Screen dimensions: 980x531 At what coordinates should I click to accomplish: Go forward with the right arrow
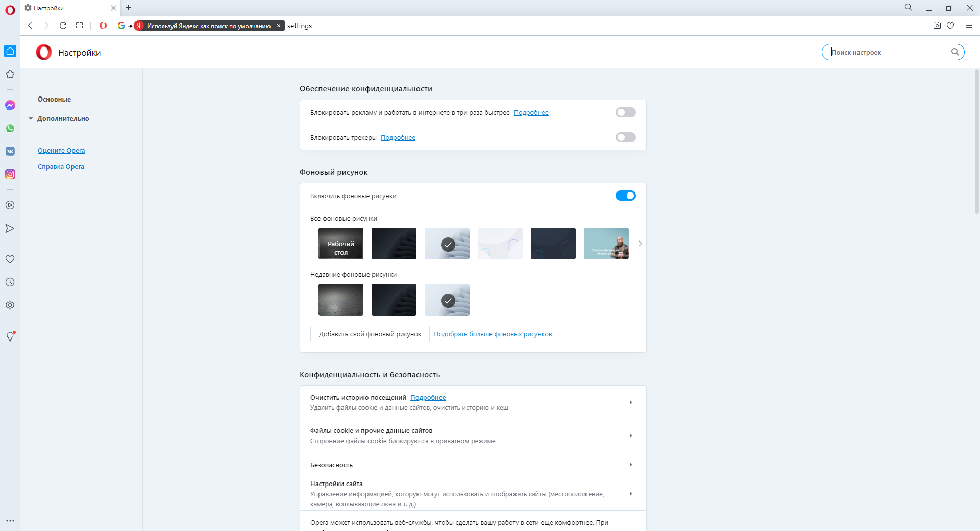click(x=46, y=26)
